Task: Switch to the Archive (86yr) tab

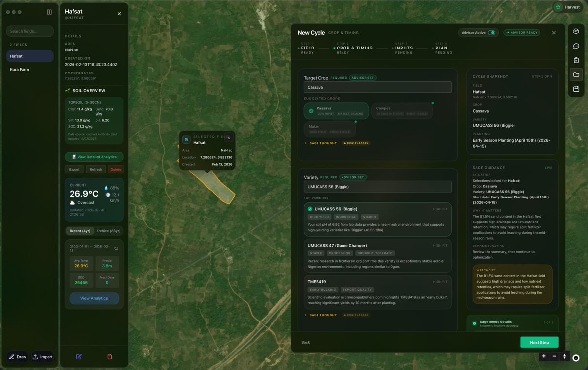Action: (x=108, y=231)
